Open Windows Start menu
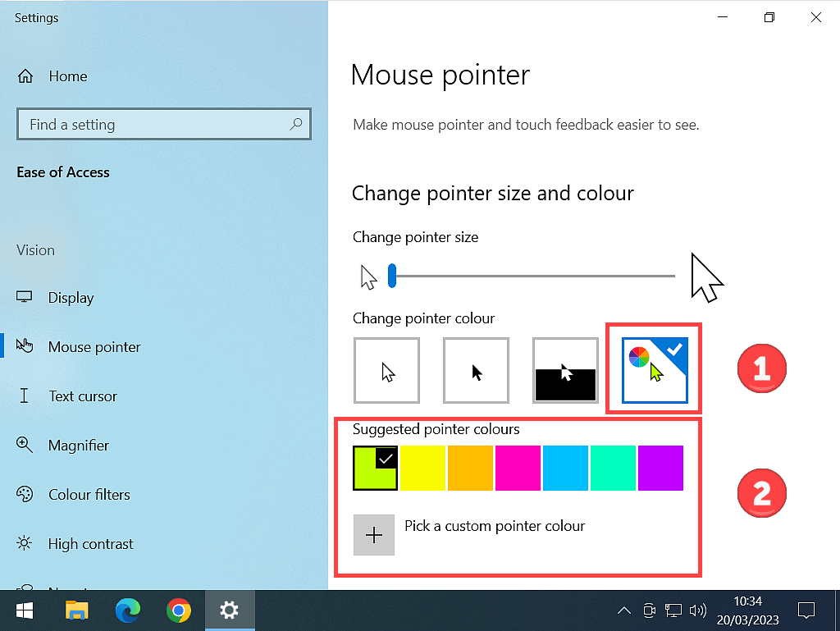The image size is (840, 631). 25,610
